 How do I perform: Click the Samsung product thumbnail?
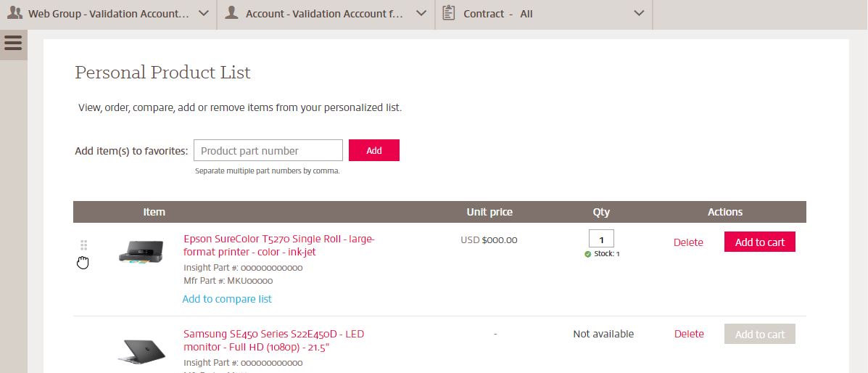tap(141, 351)
